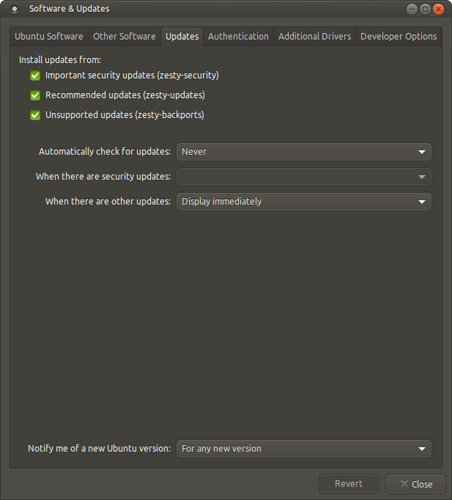Click the window menu icon in title bar
This screenshot has height=500, width=452.
coord(14,9)
